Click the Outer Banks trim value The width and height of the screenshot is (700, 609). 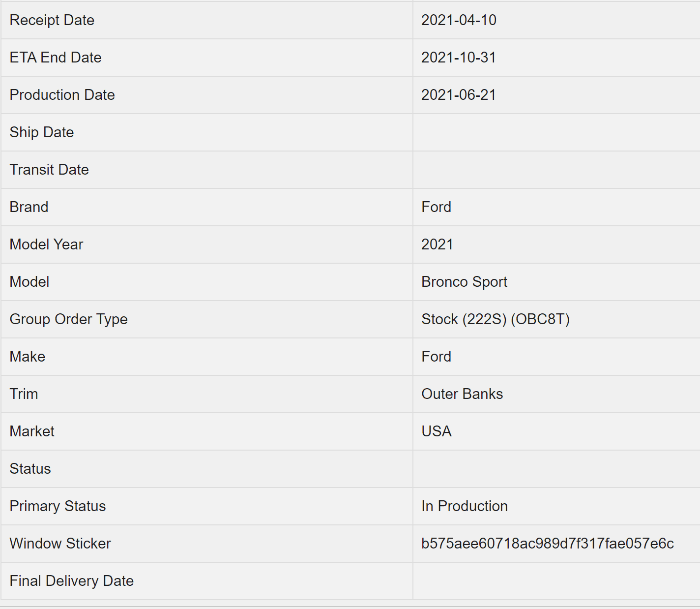[x=462, y=394]
